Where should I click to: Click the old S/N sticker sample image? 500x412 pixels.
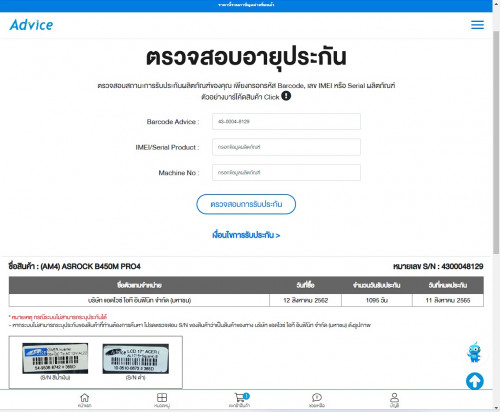[136, 359]
